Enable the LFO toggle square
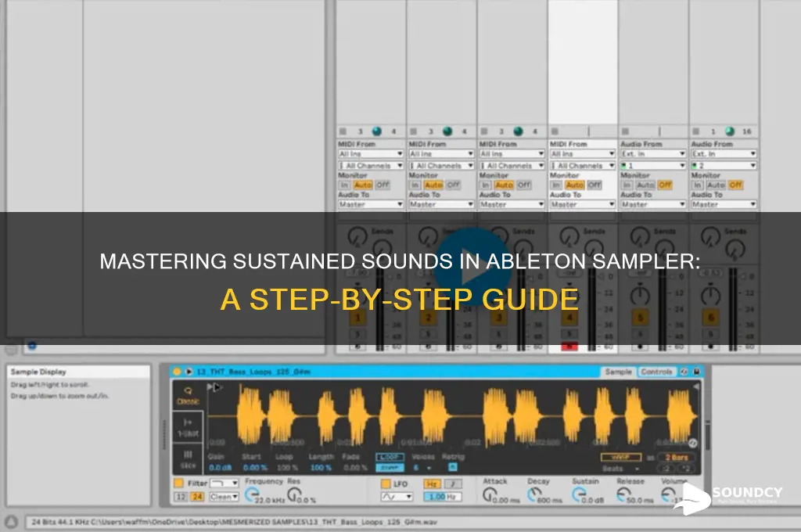801x532 pixels. 386,483
